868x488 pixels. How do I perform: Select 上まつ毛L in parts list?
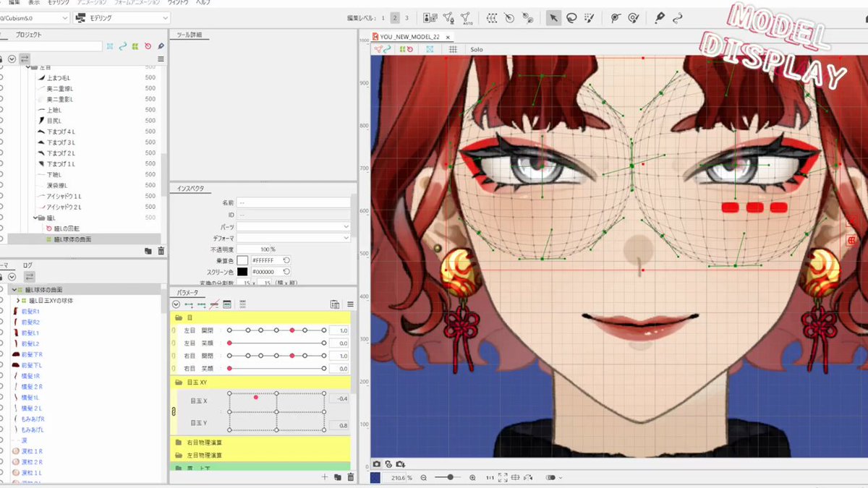(x=59, y=77)
